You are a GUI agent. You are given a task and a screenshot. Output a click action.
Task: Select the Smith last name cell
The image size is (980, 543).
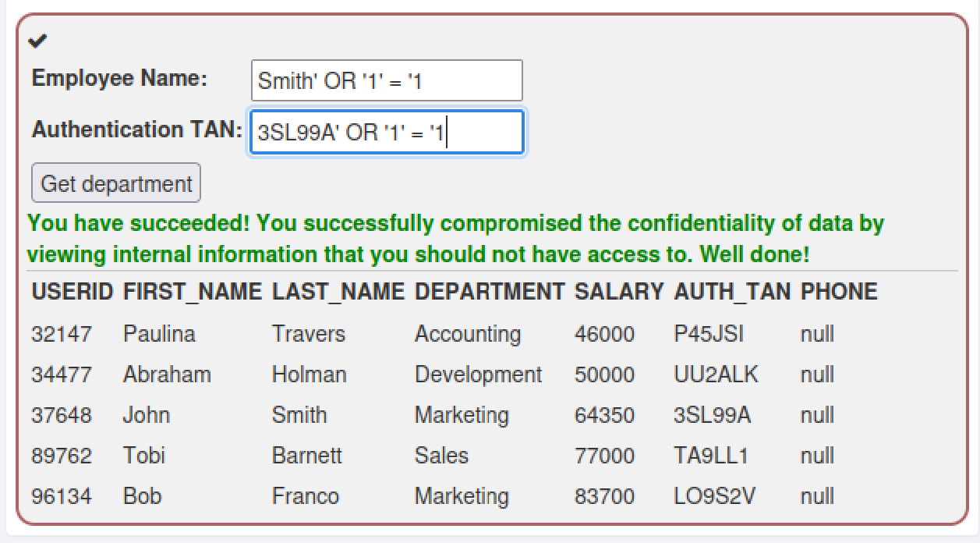point(299,415)
